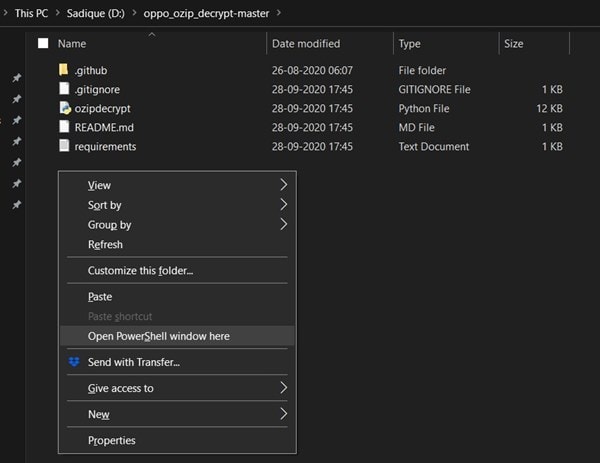Expand the Group by submenu arrow

click(284, 224)
